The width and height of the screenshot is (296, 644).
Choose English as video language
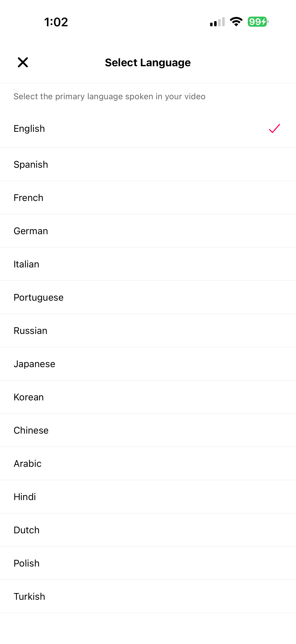click(29, 128)
